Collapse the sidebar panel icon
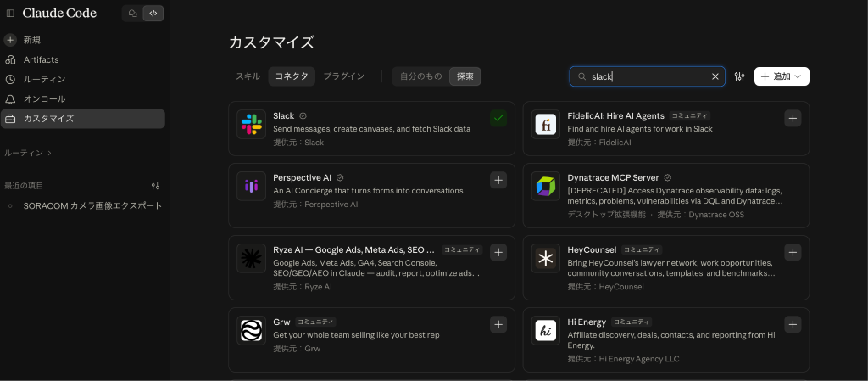The image size is (868, 381). point(10,14)
